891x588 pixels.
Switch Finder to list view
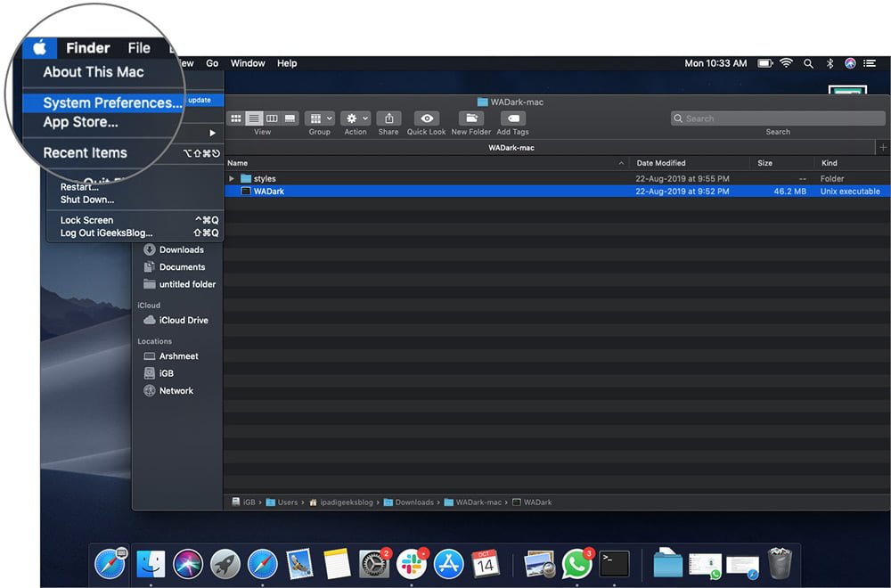point(254,118)
